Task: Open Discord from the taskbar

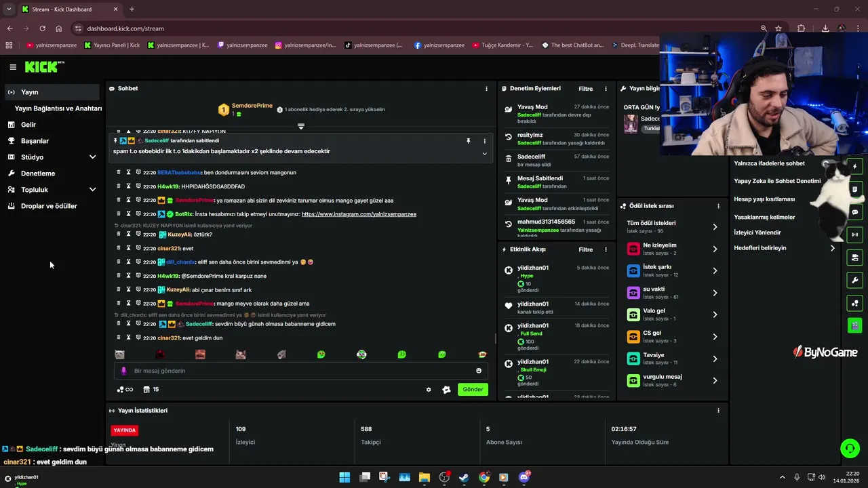Action: coord(524,477)
